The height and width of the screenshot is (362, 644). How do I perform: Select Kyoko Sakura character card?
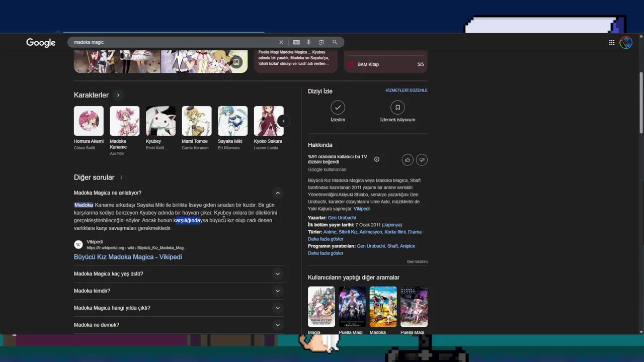pos(268,128)
